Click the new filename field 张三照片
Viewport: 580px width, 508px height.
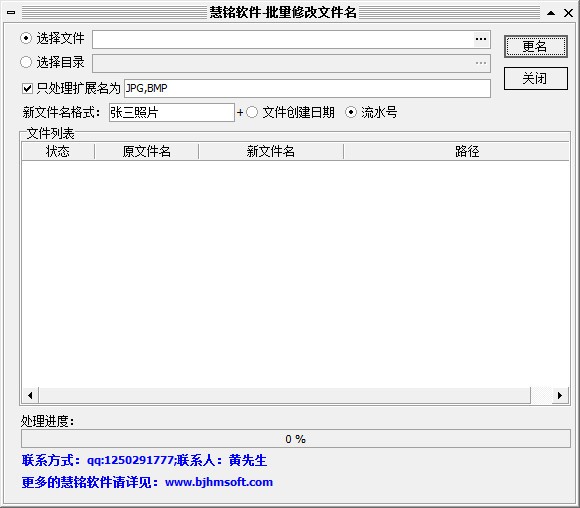coord(172,112)
